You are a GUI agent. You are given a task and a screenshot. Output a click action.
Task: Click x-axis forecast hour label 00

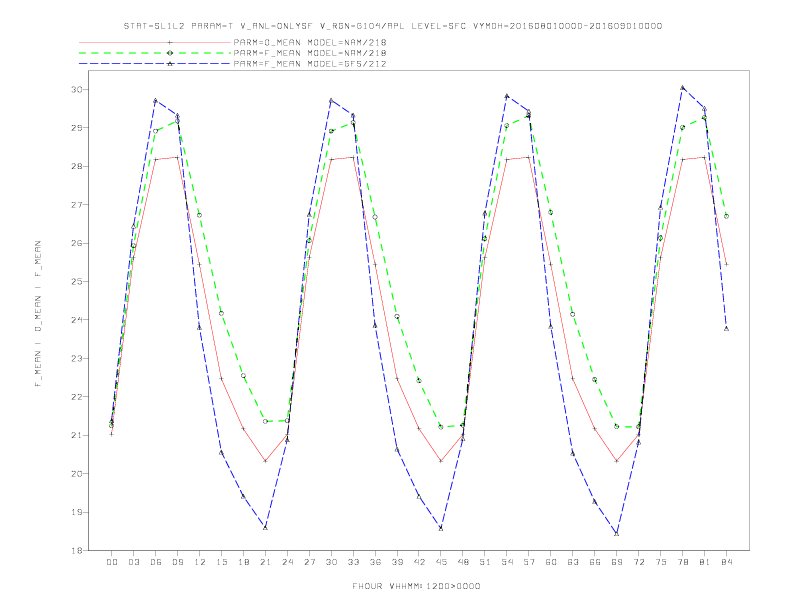click(112, 562)
